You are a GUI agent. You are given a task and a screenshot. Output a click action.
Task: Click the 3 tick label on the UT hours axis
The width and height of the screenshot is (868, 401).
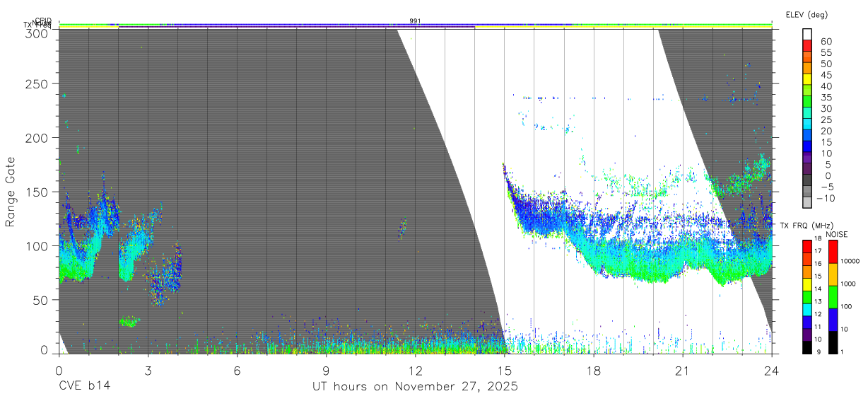click(x=148, y=370)
